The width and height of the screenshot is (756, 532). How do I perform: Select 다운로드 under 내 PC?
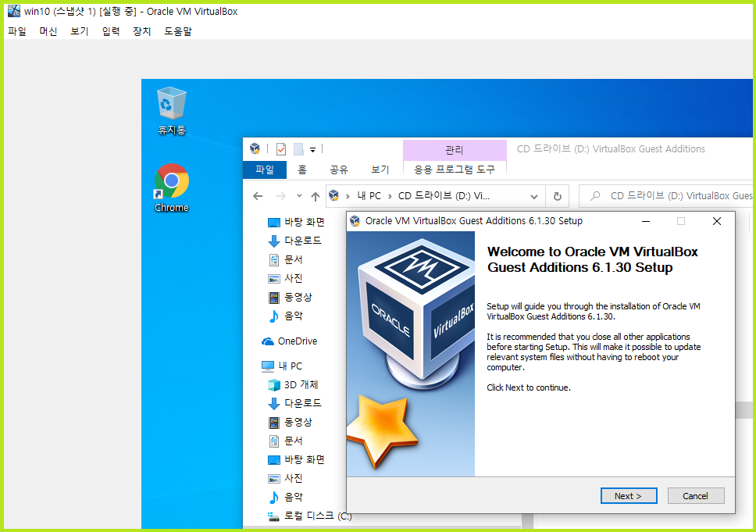[x=294, y=403]
